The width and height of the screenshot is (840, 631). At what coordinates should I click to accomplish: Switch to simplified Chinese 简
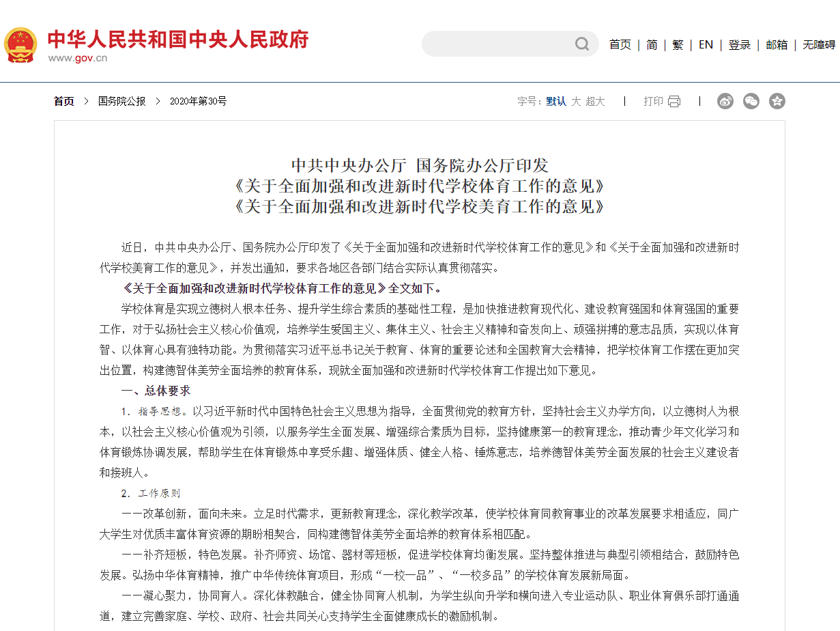click(x=652, y=44)
